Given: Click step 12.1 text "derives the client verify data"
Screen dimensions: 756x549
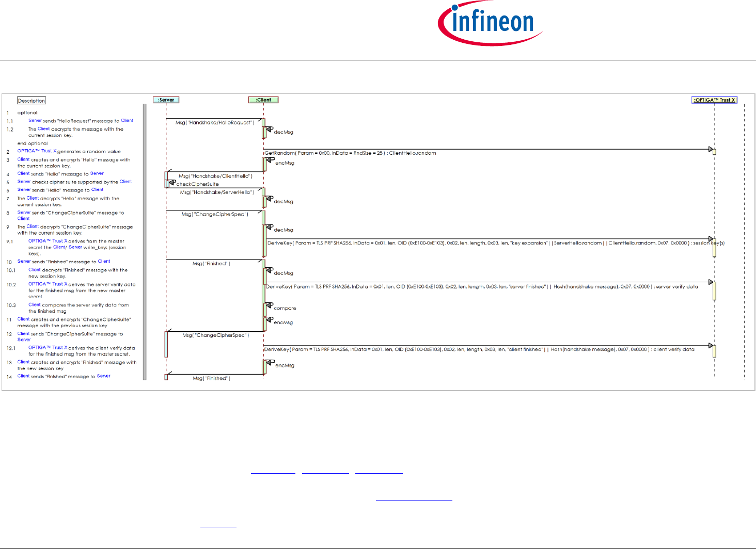Looking at the screenshot, I should [102, 348].
